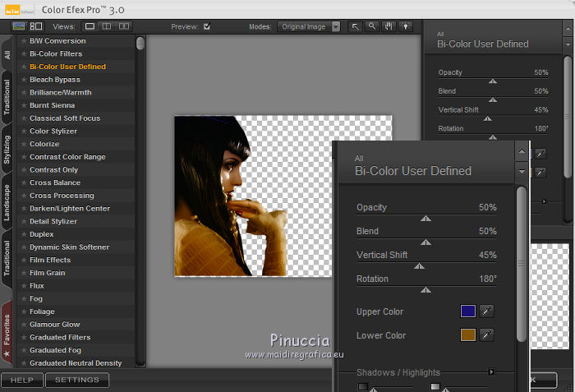
Task: Pick Upper Color eyedropper in enlarged panel
Action: point(486,311)
